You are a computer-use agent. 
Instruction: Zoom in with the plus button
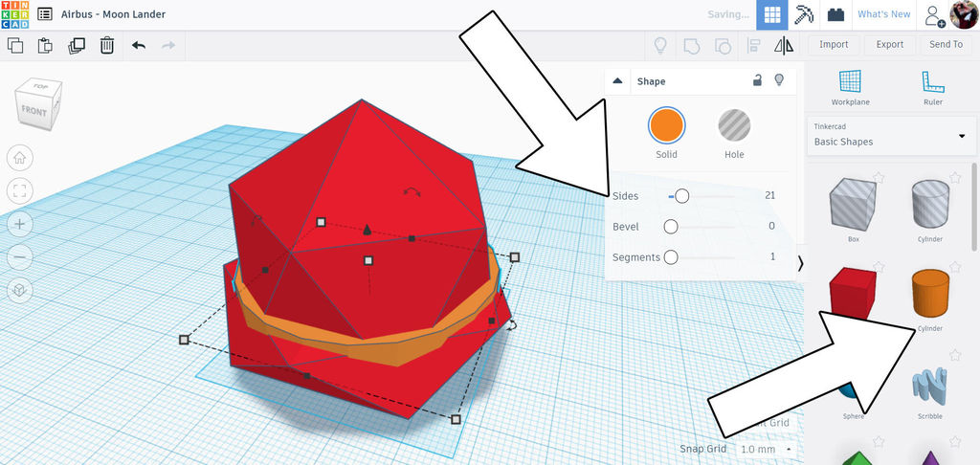pyautogui.click(x=19, y=224)
